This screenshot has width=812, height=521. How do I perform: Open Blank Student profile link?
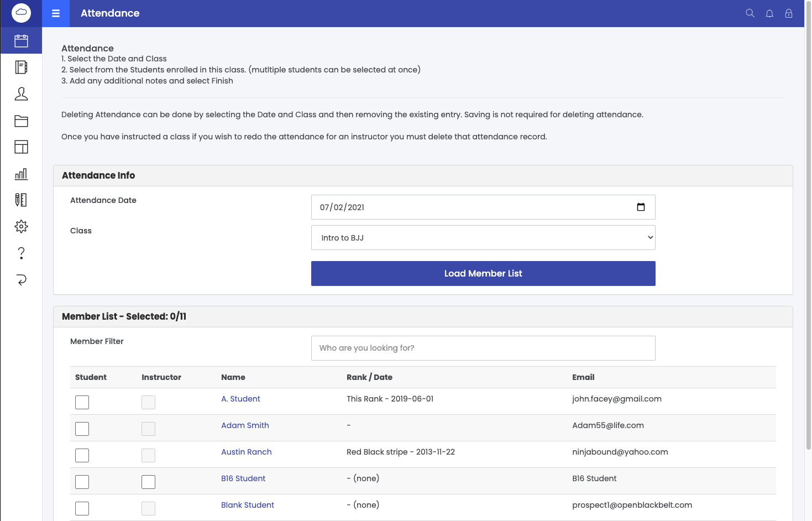point(248,505)
